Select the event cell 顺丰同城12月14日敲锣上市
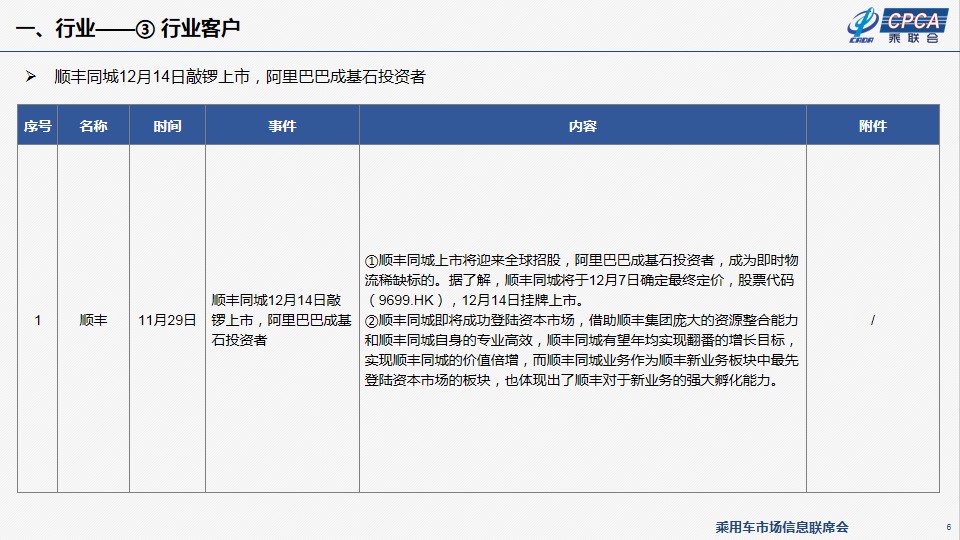Screen dimensions: 960x540 point(282,320)
